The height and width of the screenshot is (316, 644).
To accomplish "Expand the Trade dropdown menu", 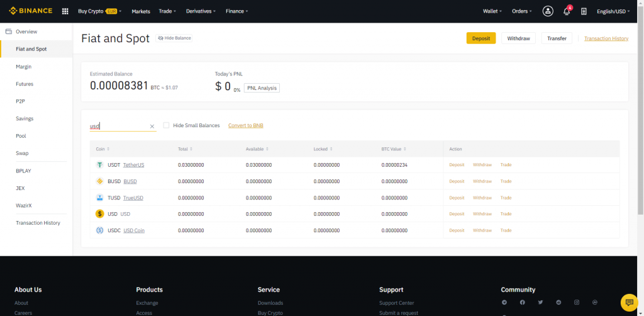I will pyautogui.click(x=167, y=11).
